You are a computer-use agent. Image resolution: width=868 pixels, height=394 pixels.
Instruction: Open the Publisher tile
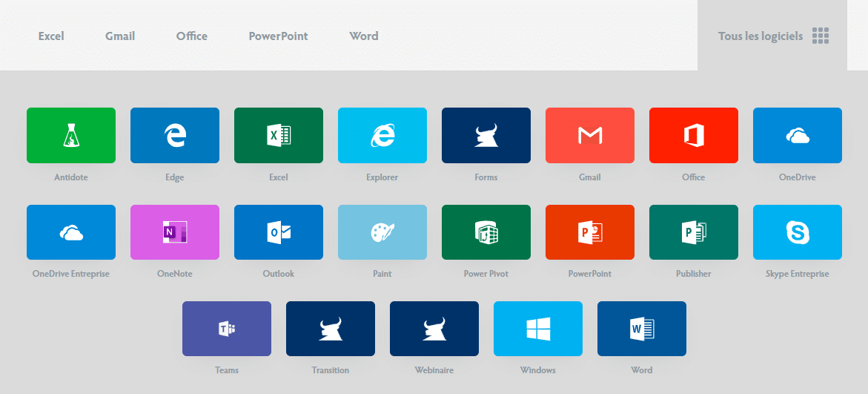pyautogui.click(x=694, y=232)
